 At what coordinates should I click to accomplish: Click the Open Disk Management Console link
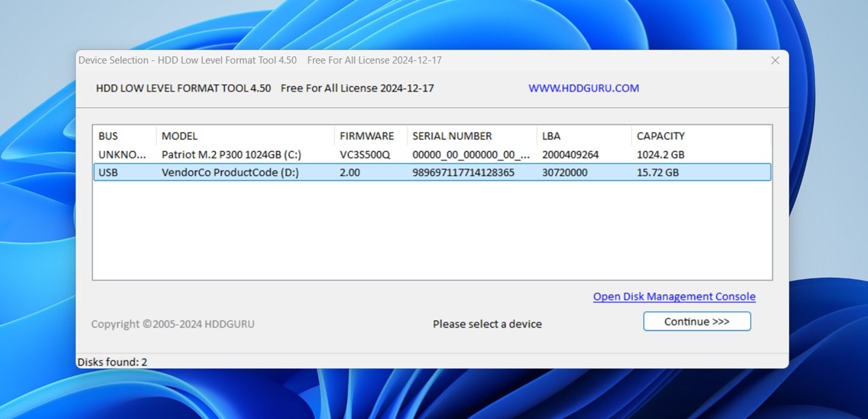tap(674, 296)
